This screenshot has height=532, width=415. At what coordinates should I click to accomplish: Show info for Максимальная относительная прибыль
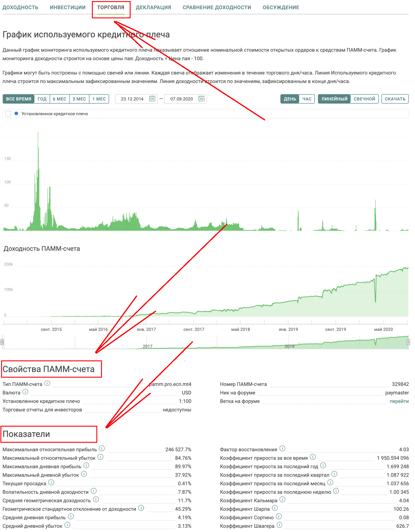[102, 449]
